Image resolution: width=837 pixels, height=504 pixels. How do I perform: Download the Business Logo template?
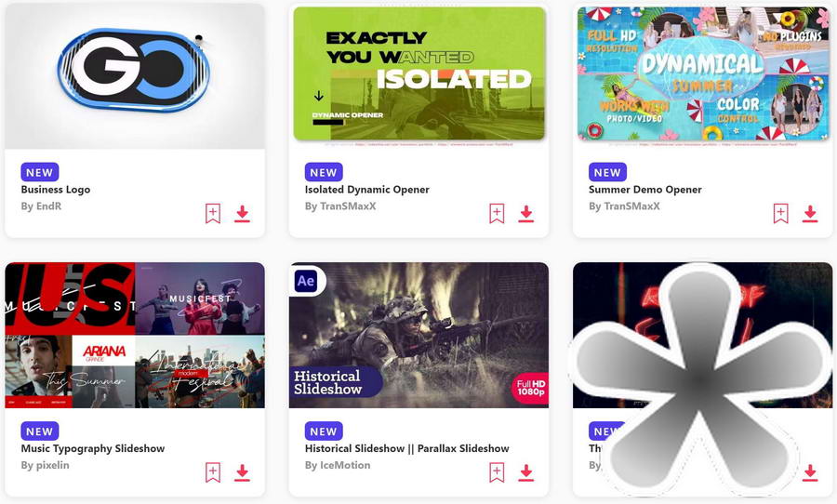pyautogui.click(x=242, y=214)
